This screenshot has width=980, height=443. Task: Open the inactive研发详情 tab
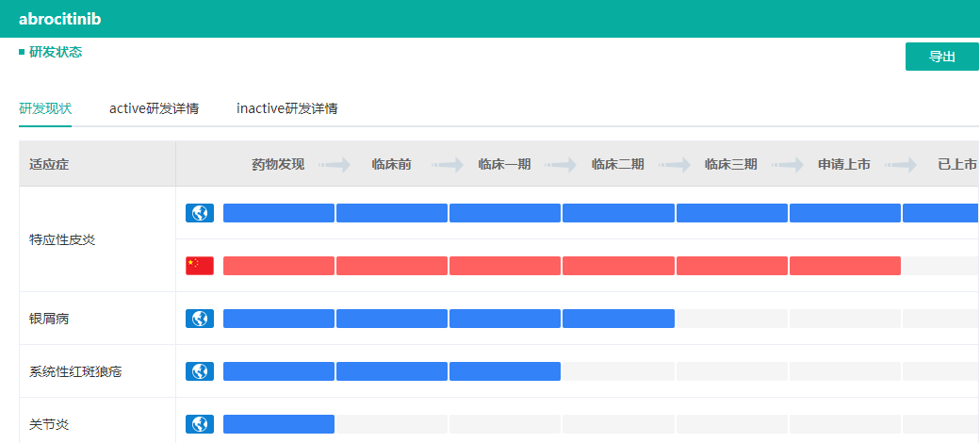[287, 108]
